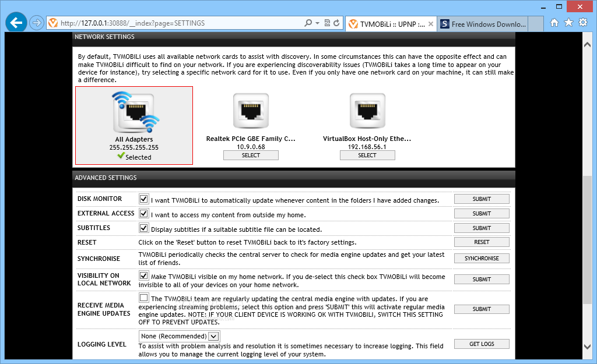Screen dimensions: 597x364
Task: Submit the External Access setting
Action: coord(482,213)
